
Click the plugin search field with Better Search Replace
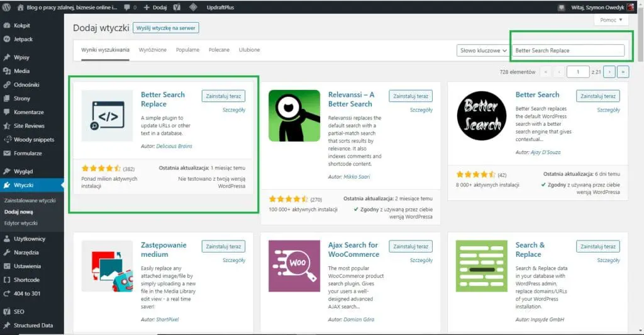[568, 50]
